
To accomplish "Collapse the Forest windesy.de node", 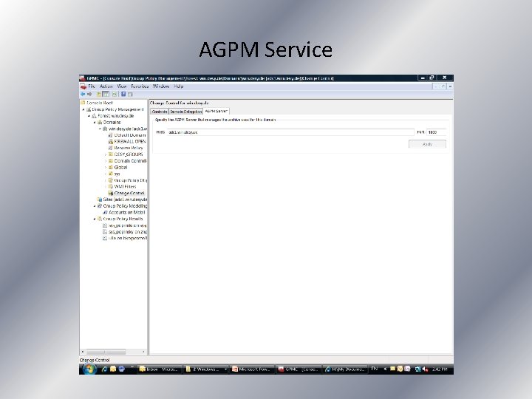I will 89,116.
